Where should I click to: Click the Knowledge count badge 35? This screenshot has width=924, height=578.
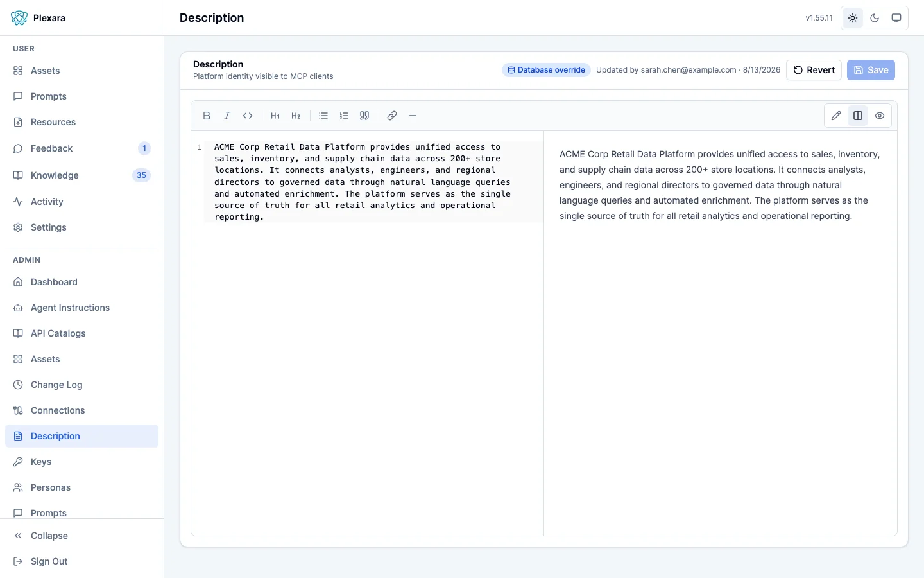click(x=141, y=175)
